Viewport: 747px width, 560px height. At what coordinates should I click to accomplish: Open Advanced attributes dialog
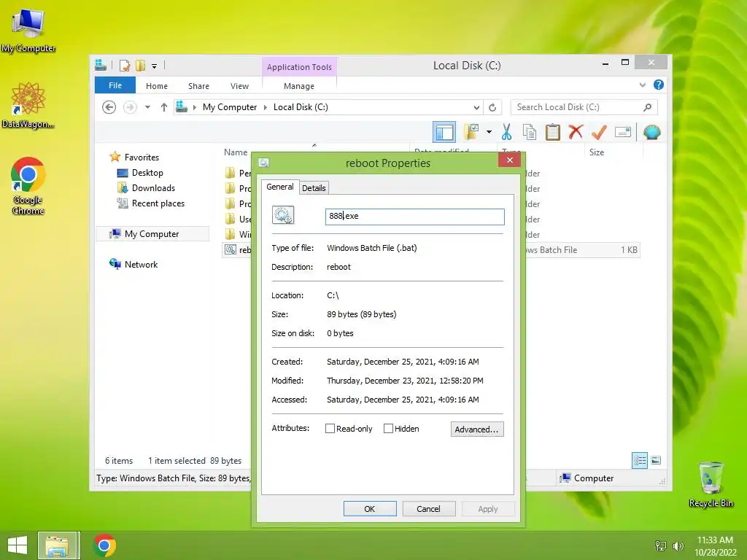click(x=476, y=429)
